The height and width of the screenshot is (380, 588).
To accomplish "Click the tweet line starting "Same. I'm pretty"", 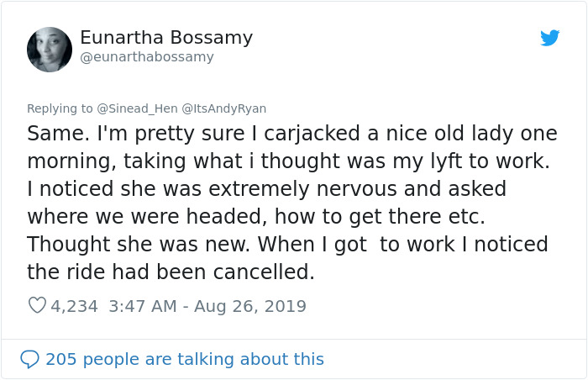I will [291, 134].
